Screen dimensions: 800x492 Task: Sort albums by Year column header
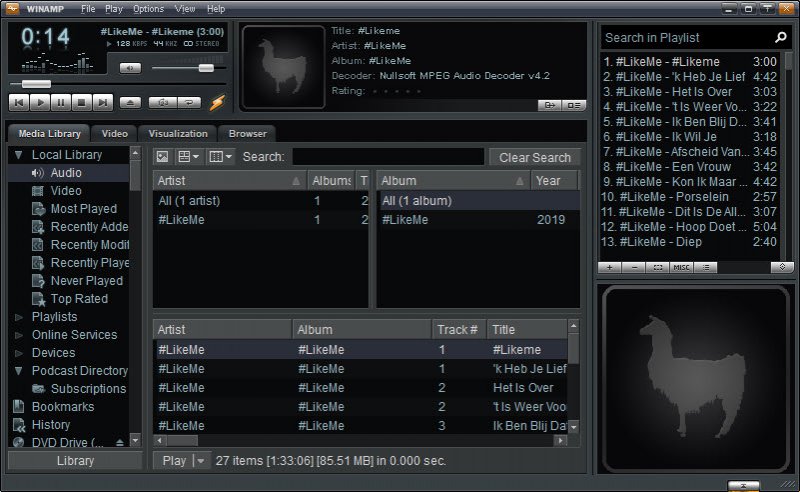point(554,181)
